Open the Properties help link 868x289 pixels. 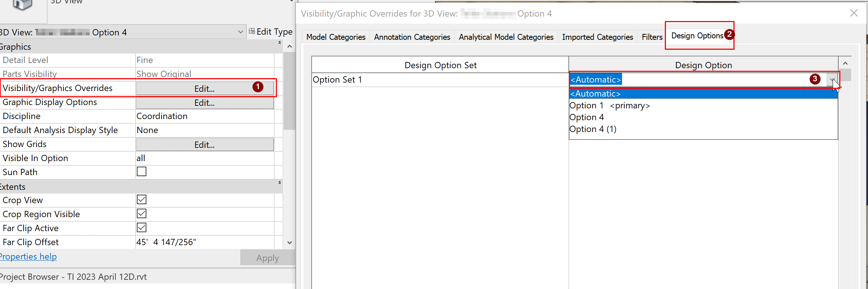[x=29, y=257]
